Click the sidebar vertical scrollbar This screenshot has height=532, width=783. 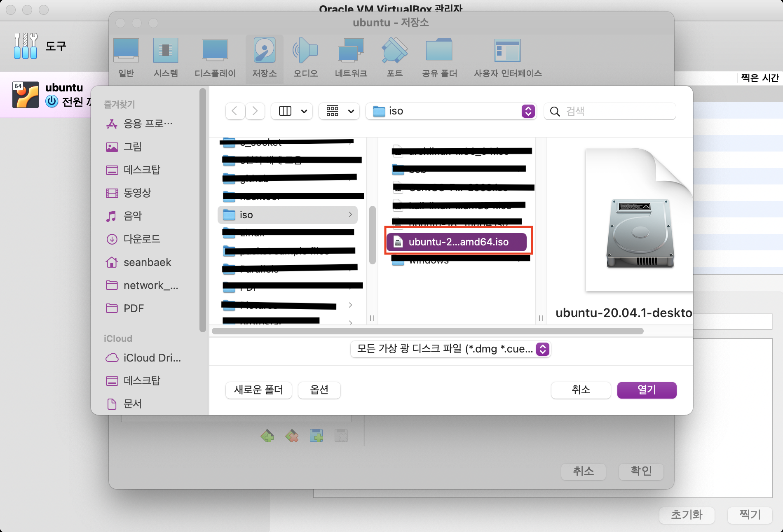coord(202,210)
